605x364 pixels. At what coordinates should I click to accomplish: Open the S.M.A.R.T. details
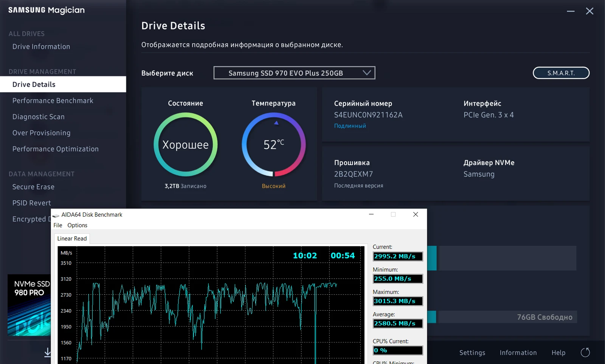point(561,73)
